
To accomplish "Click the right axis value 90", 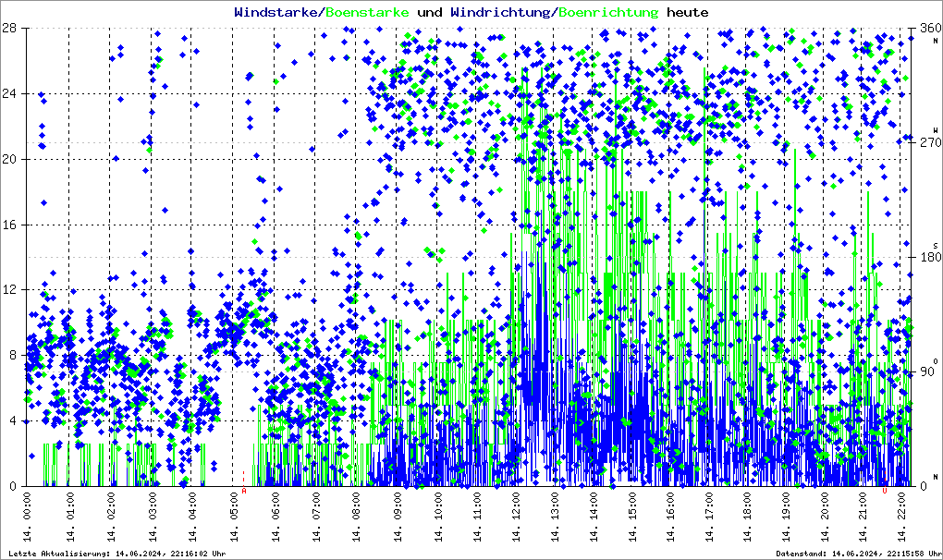I will coord(927,371).
